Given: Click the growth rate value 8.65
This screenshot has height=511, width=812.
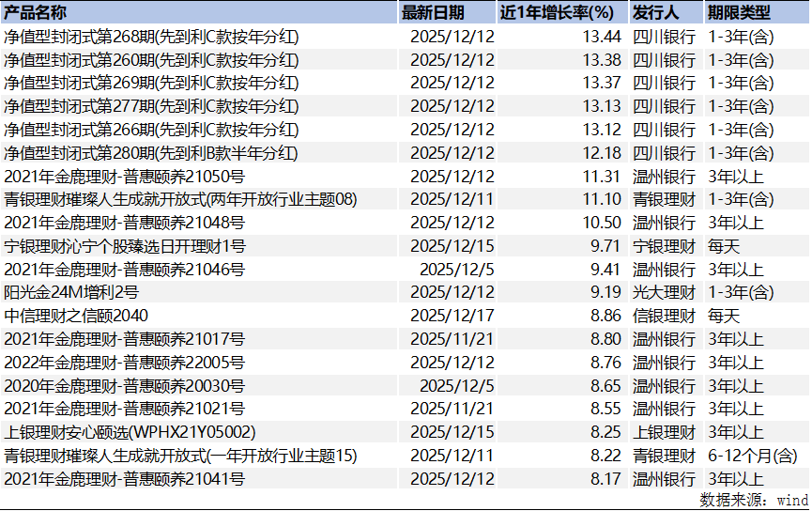Looking at the screenshot, I should pos(605,386).
